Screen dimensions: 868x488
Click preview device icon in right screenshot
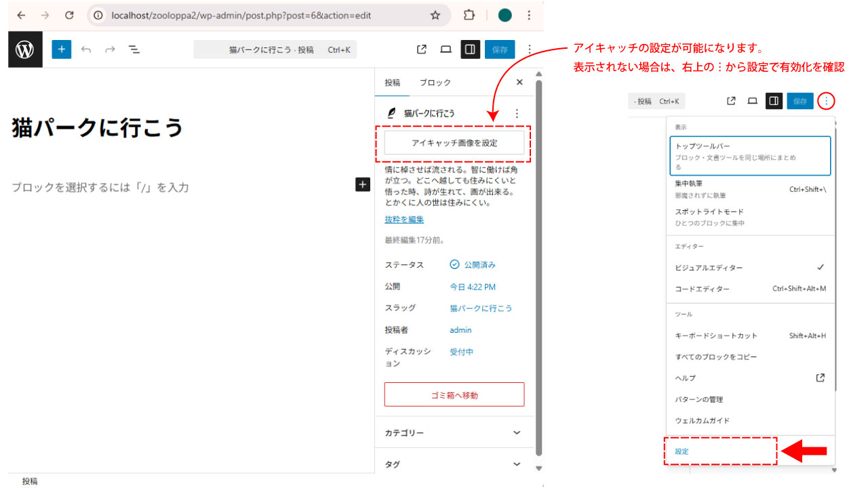752,101
